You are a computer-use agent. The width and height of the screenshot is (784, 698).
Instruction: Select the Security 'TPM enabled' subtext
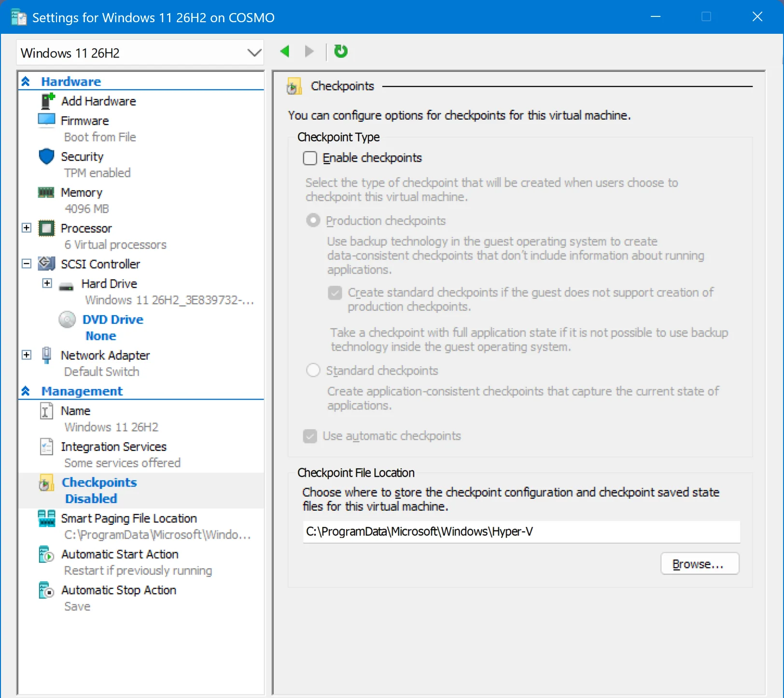[98, 173]
